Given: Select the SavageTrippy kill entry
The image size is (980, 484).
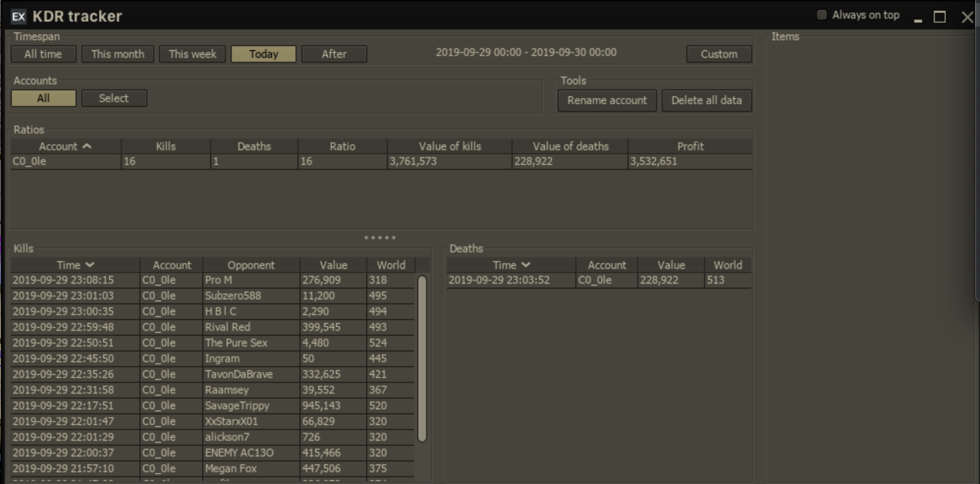Looking at the screenshot, I should [213, 406].
